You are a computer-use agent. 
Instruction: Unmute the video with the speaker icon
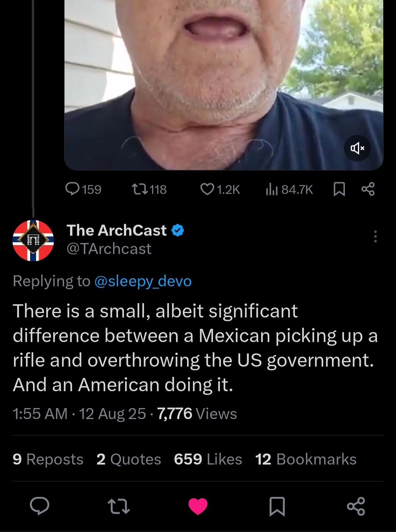[357, 148]
